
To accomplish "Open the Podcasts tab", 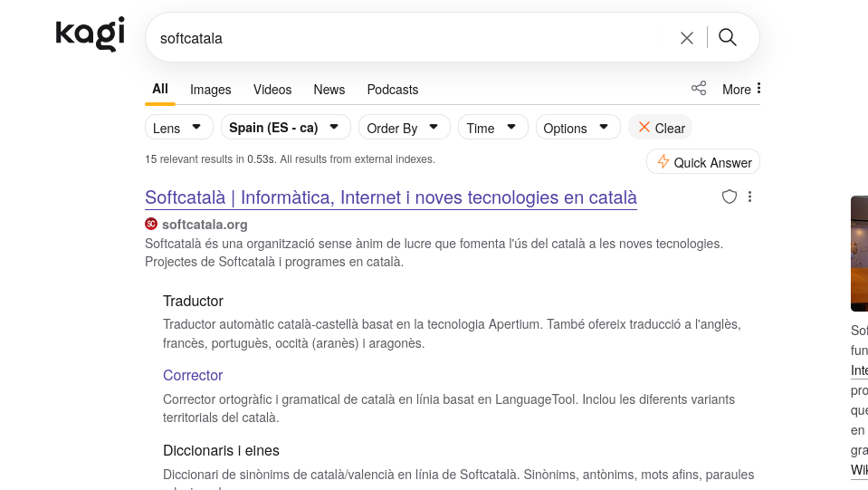I will coord(393,90).
